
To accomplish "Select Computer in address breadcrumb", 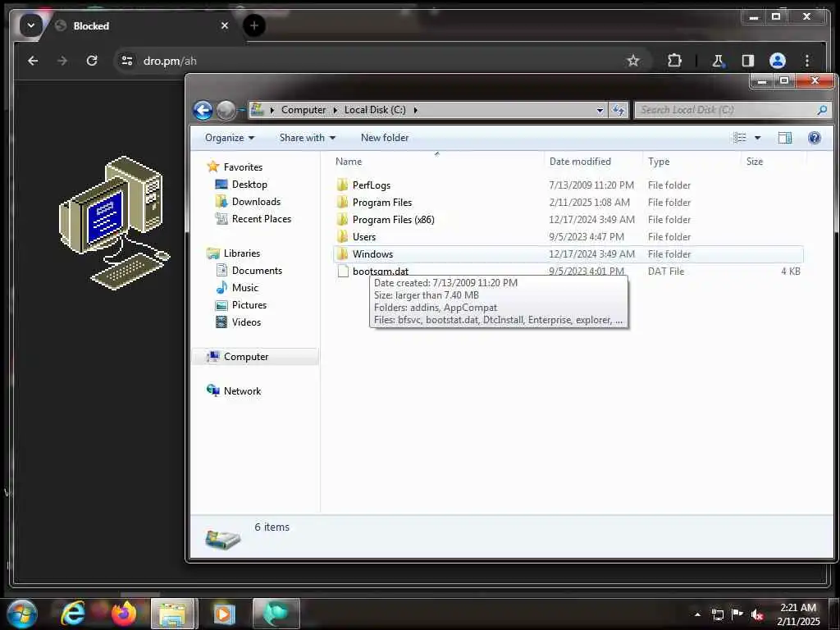I will [x=304, y=110].
